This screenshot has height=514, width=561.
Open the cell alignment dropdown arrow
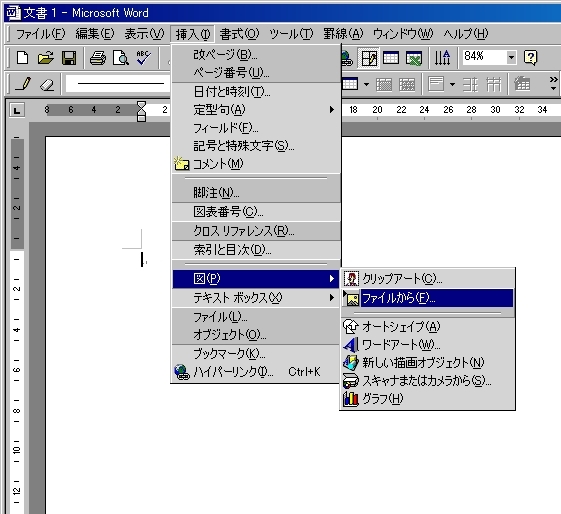[x=452, y=84]
